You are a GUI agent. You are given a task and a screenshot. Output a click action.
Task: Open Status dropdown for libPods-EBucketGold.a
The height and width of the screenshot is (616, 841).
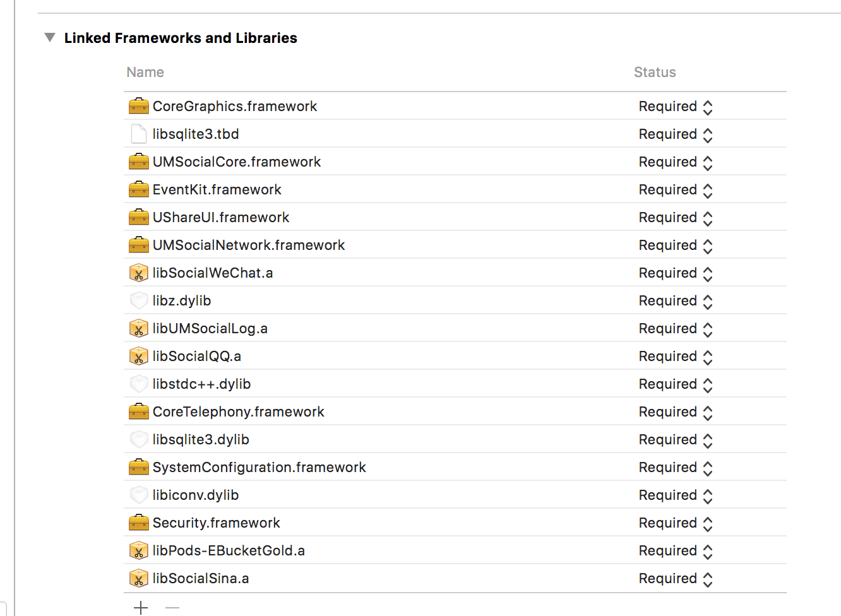tap(676, 551)
